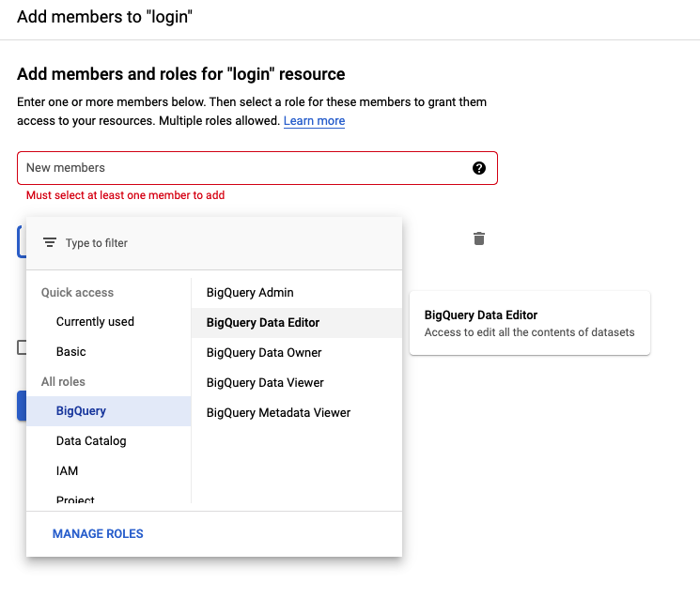Click 'Add members and roles' heading
The image size is (700, 599).
tap(180, 74)
